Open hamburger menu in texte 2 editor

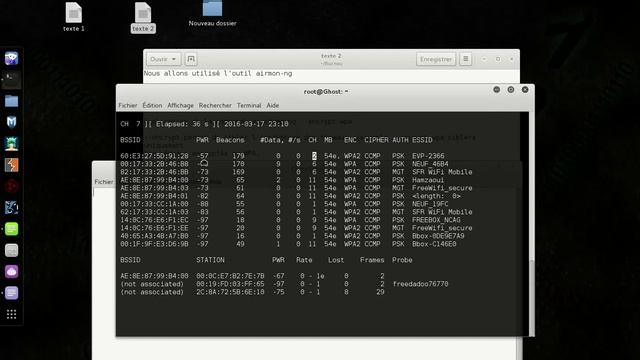coord(465,59)
